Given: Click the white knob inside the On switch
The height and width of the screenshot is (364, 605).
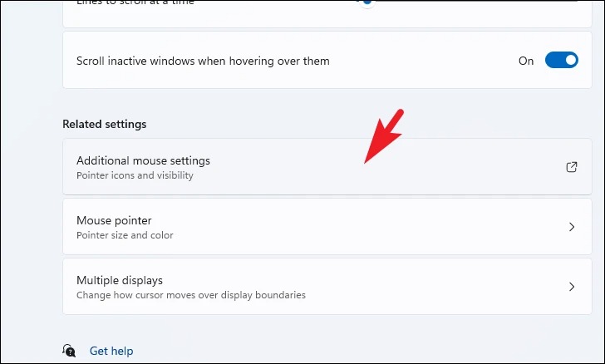Looking at the screenshot, I should 571,60.
